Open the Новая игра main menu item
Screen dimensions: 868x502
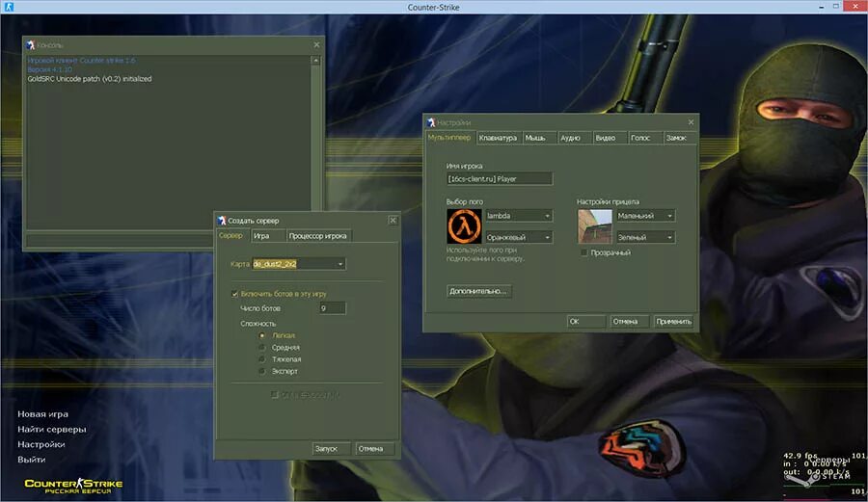[x=43, y=414]
